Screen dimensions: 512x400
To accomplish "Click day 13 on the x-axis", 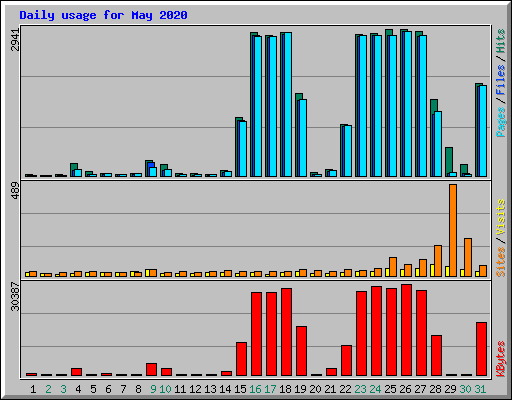I will click(210, 389).
